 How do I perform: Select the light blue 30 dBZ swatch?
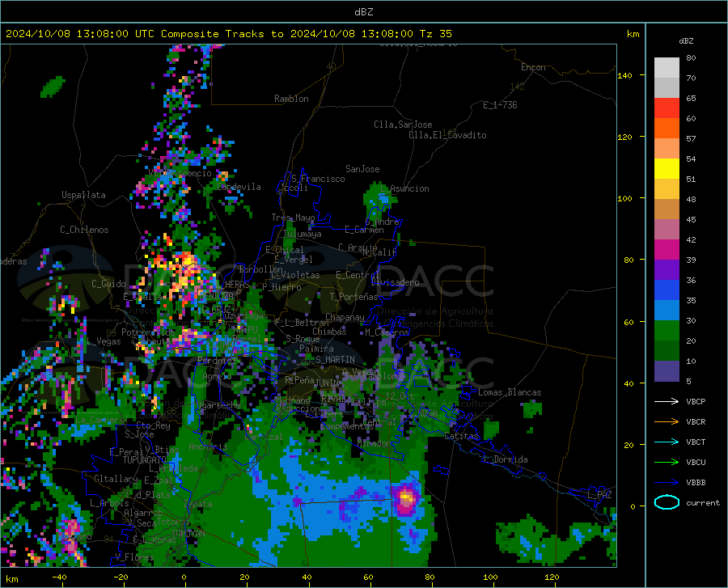click(x=667, y=311)
